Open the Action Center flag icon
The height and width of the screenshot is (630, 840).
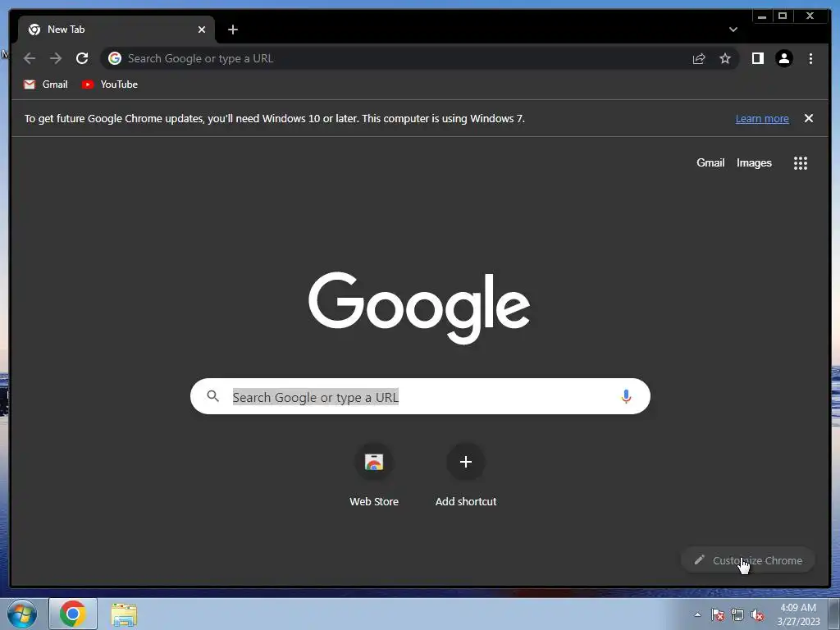click(717, 614)
